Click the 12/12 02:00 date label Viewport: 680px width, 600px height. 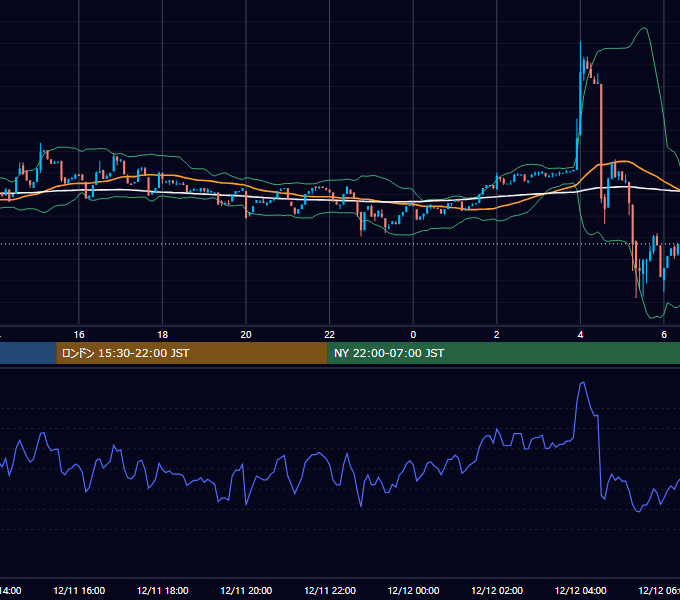click(x=497, y=590)
